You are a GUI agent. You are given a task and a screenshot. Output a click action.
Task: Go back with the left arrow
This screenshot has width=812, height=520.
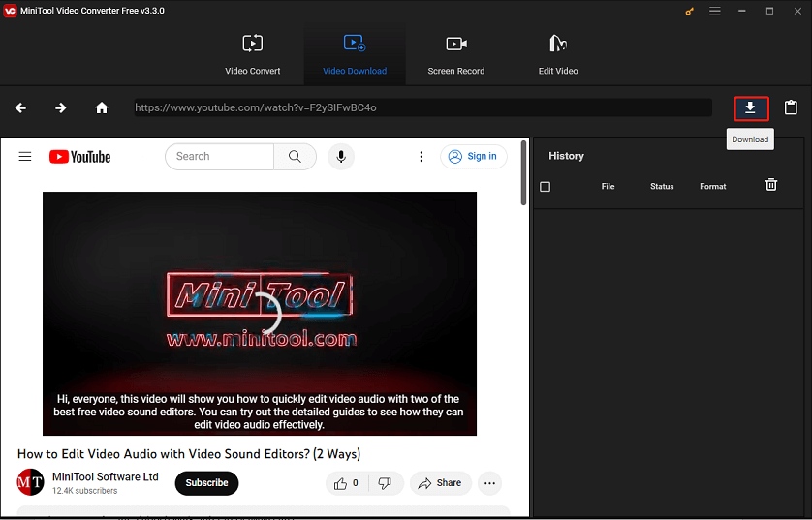tap(20, 107)
